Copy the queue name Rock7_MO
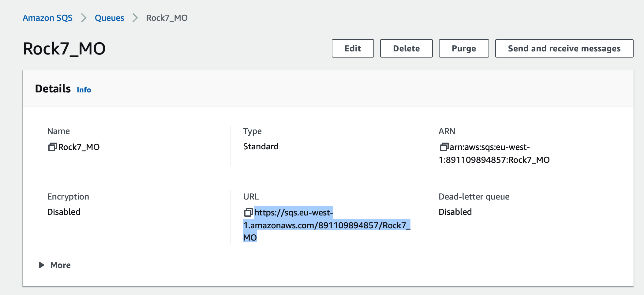The width and height of the screenshot is (644, 295). coord(52,147)
